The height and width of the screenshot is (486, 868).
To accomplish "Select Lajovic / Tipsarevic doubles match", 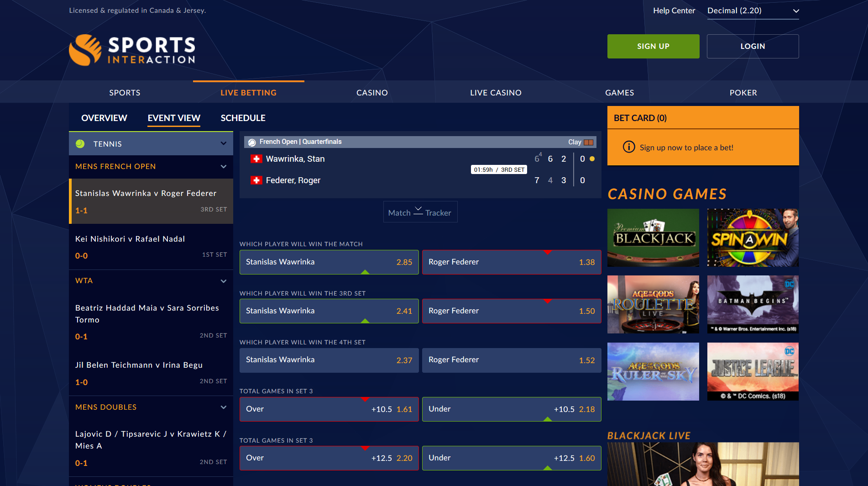I will [x=151, y=448].
